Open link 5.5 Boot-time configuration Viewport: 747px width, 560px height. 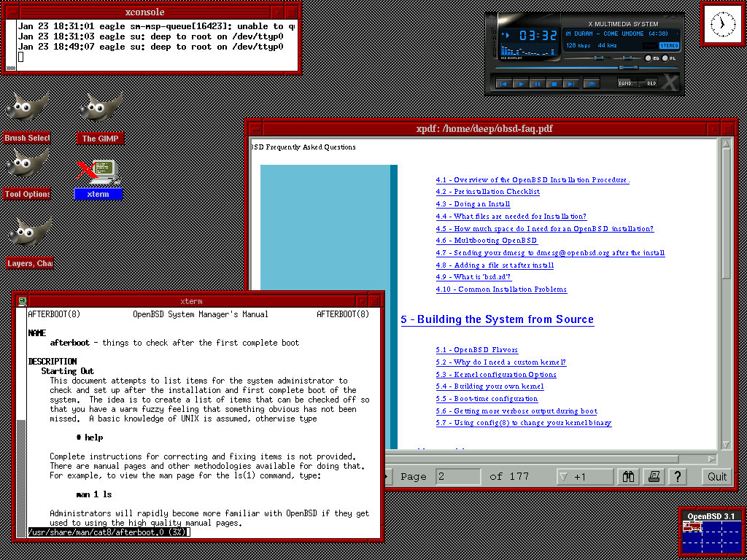pos(487,399)
